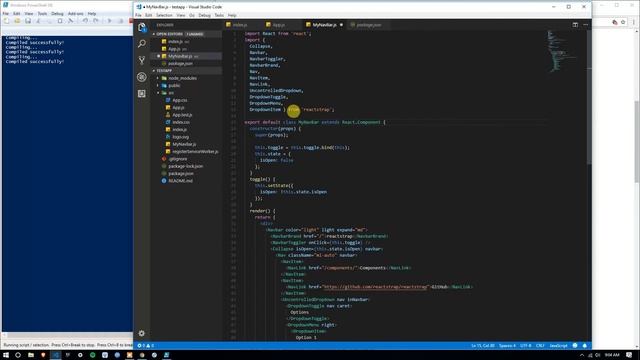Open the Tasks menu in VS Code
The width and height of the screenshot is (640, 360).
pos(219,15)
